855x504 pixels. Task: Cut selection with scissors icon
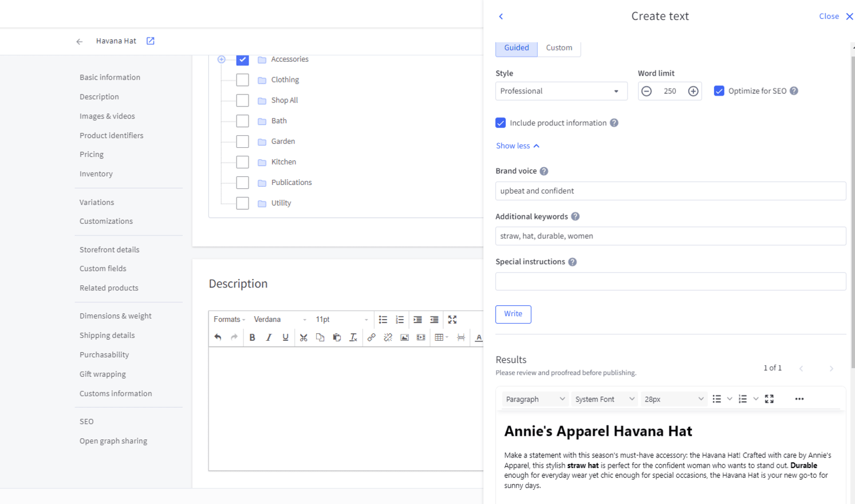click(x=304, y=337)
